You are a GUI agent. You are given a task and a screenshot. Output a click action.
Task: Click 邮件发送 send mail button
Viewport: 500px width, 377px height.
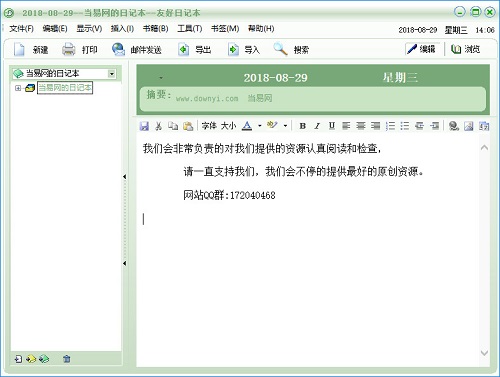tap(137, 50)
